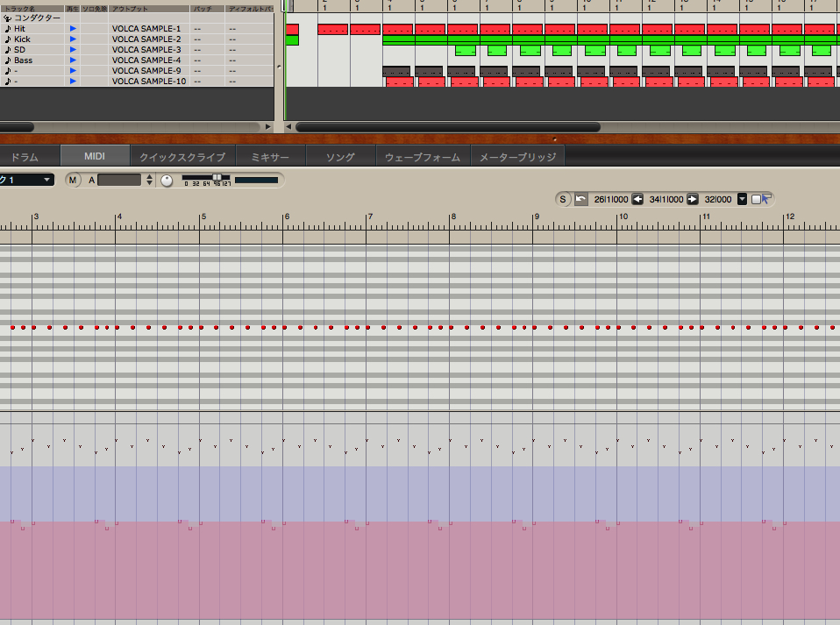Click the track list scroll right arrow
The image size is (840, 625).
click(x=268, y=127)
